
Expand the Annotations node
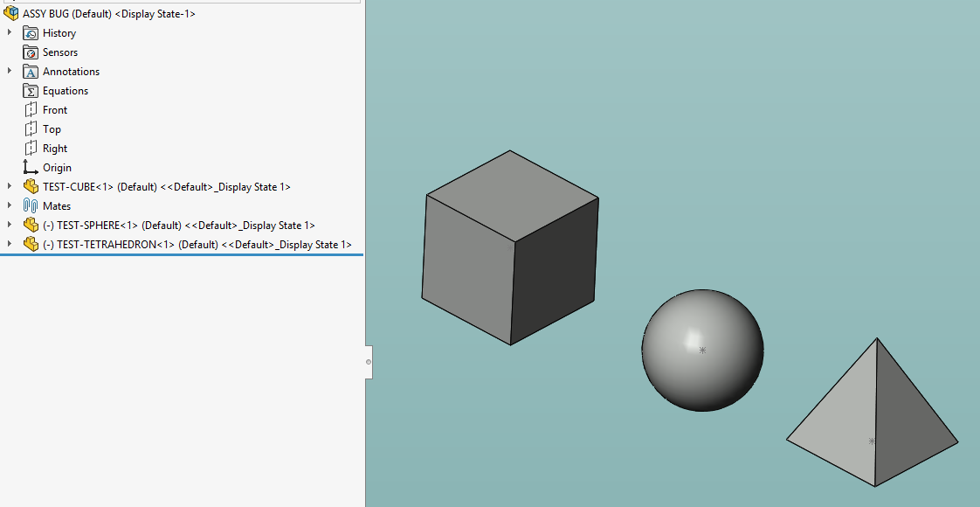[10, 72]
